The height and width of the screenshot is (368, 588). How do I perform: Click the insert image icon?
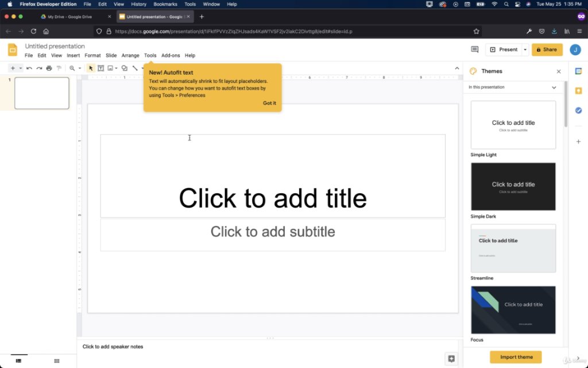tap(110, 68)
